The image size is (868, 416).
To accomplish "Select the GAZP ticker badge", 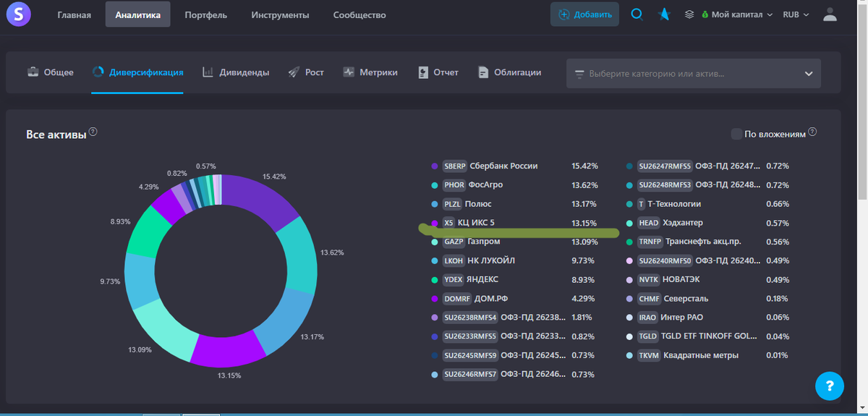I will coord(453,242).
